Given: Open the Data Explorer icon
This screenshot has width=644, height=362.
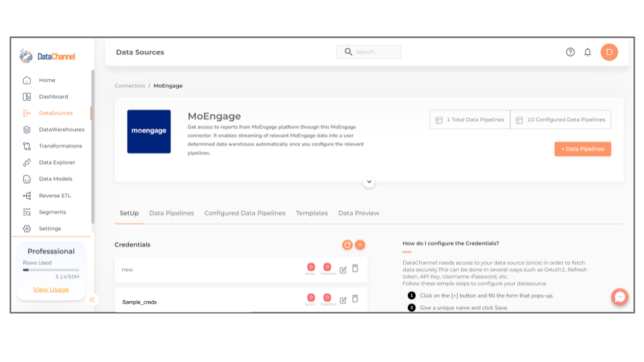Looking at the screenshot, I should click(x=27, y=162).
